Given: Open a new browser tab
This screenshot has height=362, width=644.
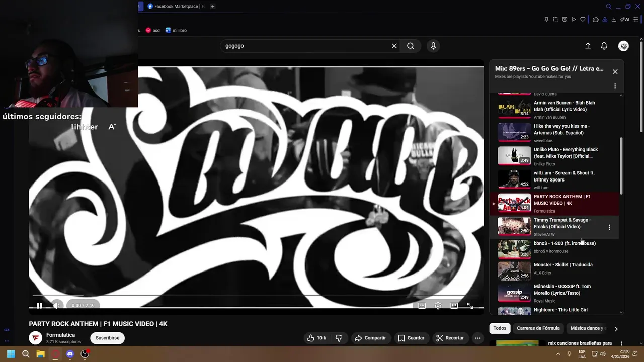Looking at the screenshot, I should pos(213,7).
